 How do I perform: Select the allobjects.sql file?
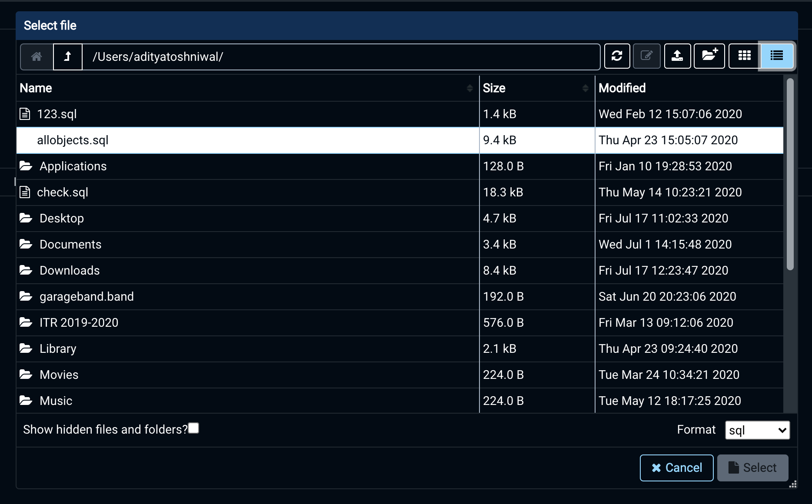click(73, 140)
